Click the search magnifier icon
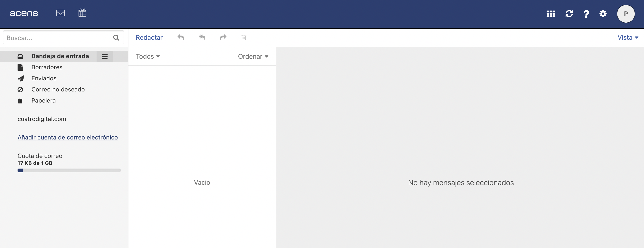The width and height of the screenshot is (644, 248). (116, 38)
